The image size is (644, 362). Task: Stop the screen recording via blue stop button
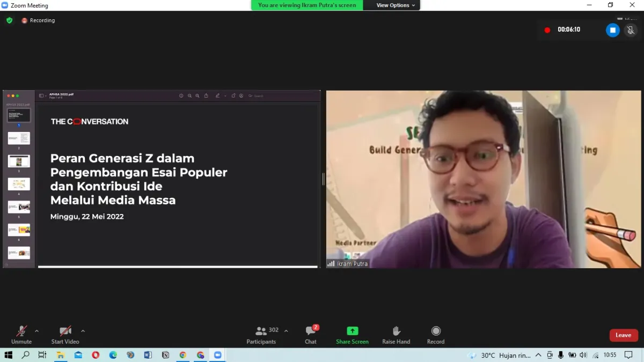[x=612, y=30]
